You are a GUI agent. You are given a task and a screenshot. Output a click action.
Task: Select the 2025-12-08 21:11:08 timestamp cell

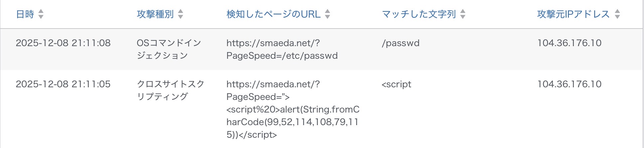pyautogui.click(x=63, y=43)
